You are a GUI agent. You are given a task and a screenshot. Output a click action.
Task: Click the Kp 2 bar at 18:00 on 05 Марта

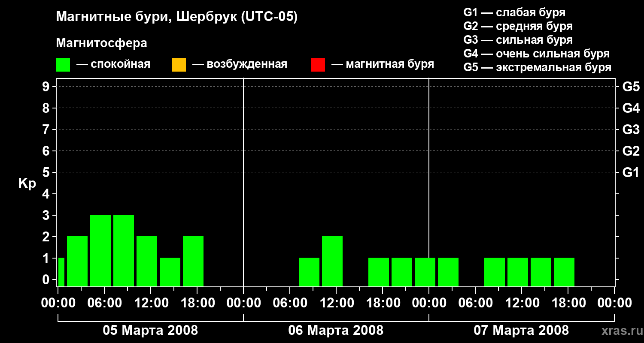pos(193,261)
